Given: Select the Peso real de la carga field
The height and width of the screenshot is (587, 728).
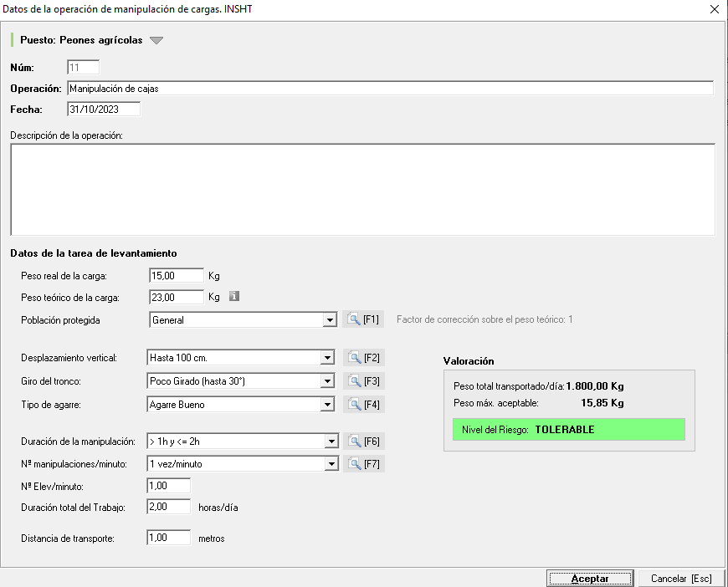Looking at the screenshot, I should (x=176, y=275).
